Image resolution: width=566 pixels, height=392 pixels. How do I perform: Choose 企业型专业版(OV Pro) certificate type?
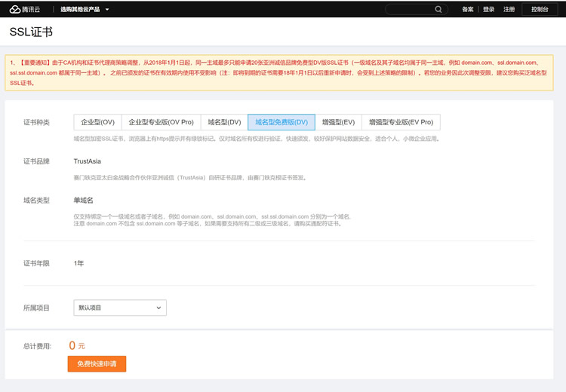(161, 122)
